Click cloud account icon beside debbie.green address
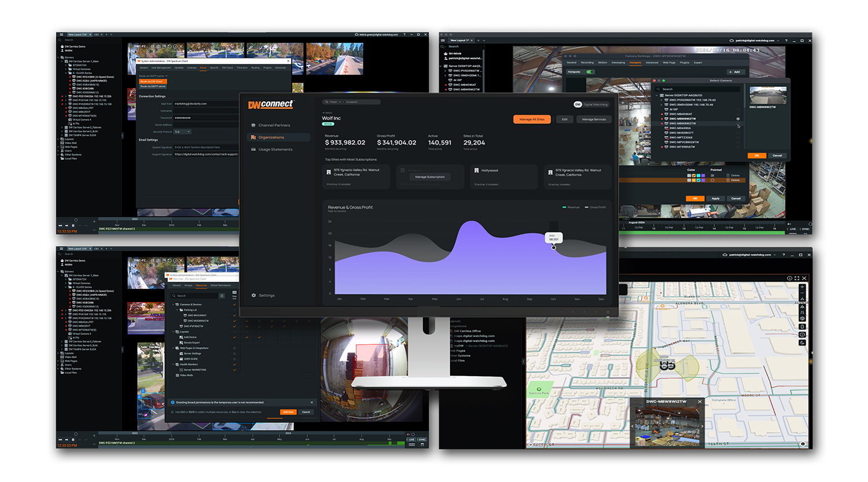The height and width of the screenshot is (482, 868). coord(356,34)
